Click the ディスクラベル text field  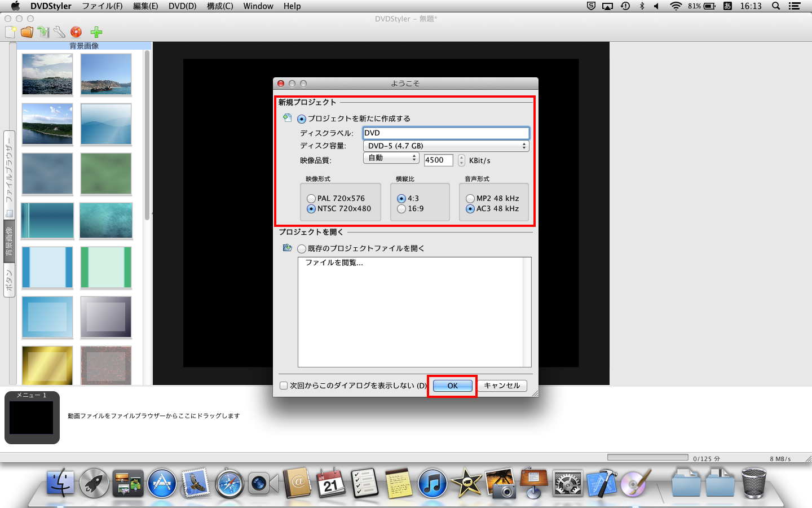pyautogui.click(x=446, y=133)
